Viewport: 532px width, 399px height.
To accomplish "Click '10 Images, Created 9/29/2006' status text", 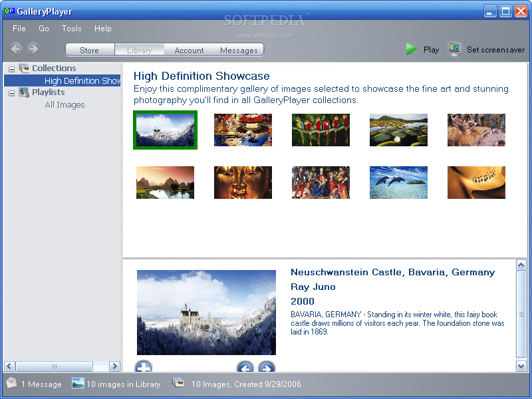I will [246, 384].
